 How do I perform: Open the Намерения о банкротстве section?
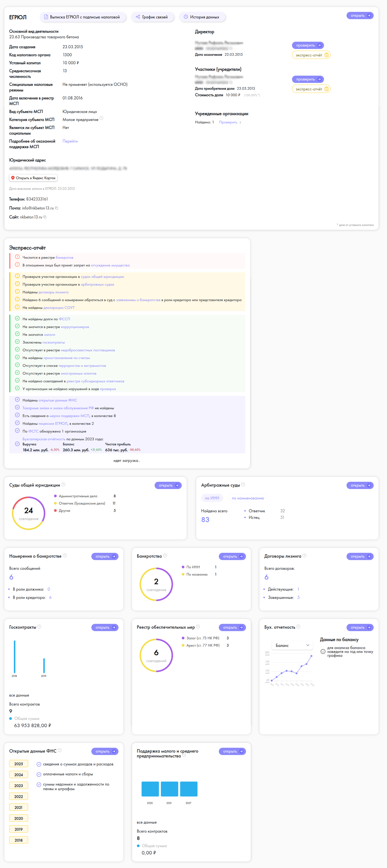(105, 557)
